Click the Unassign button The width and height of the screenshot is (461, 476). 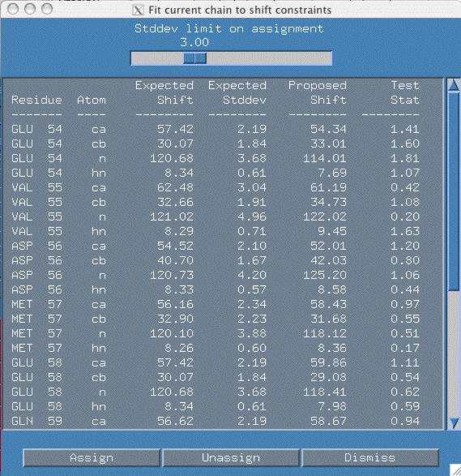(x=231, y=458)
